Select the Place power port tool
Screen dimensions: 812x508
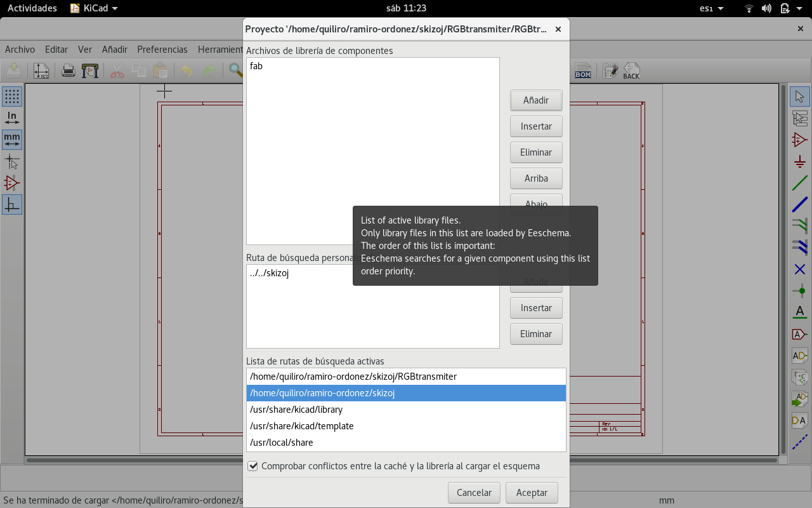[800, 161]
